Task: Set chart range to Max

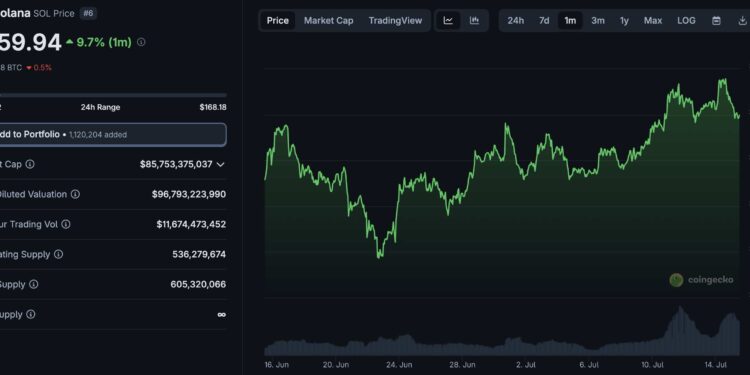Action: pos(653,21)
